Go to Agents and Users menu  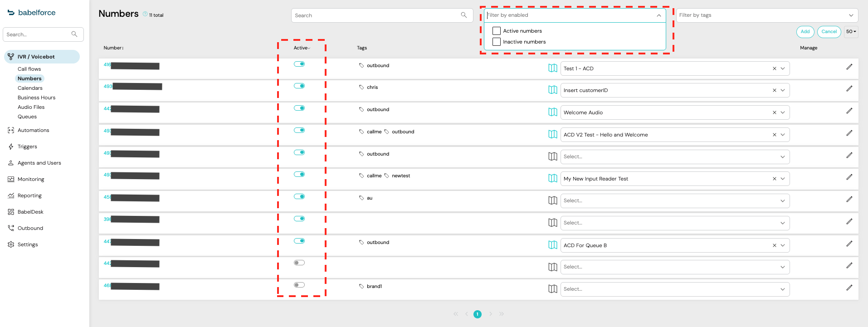(39, 163)
